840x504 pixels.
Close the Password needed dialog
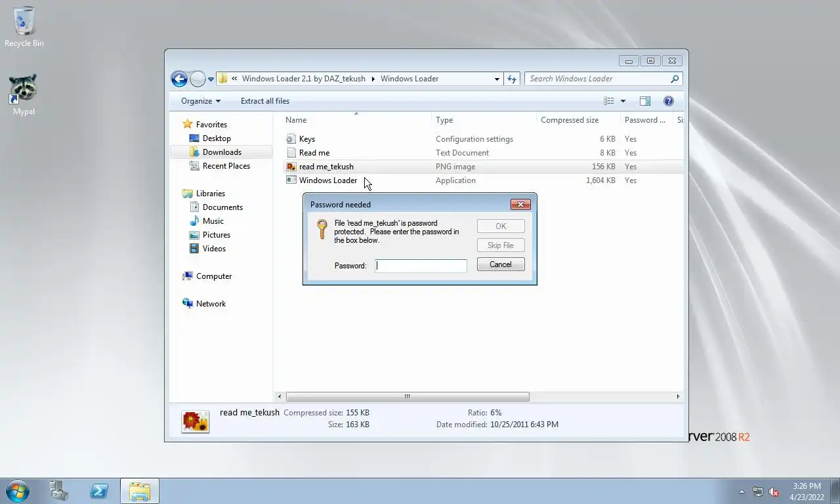pos(520,205)
